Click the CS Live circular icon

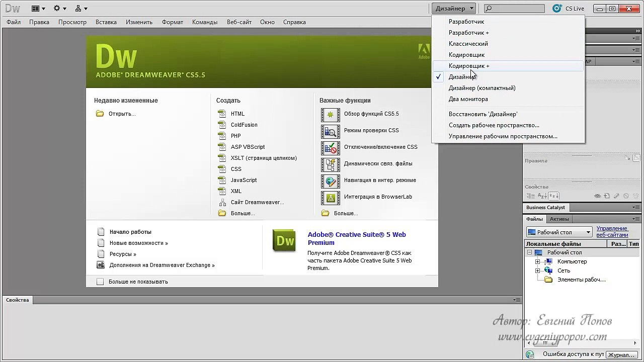pos(557,8)
